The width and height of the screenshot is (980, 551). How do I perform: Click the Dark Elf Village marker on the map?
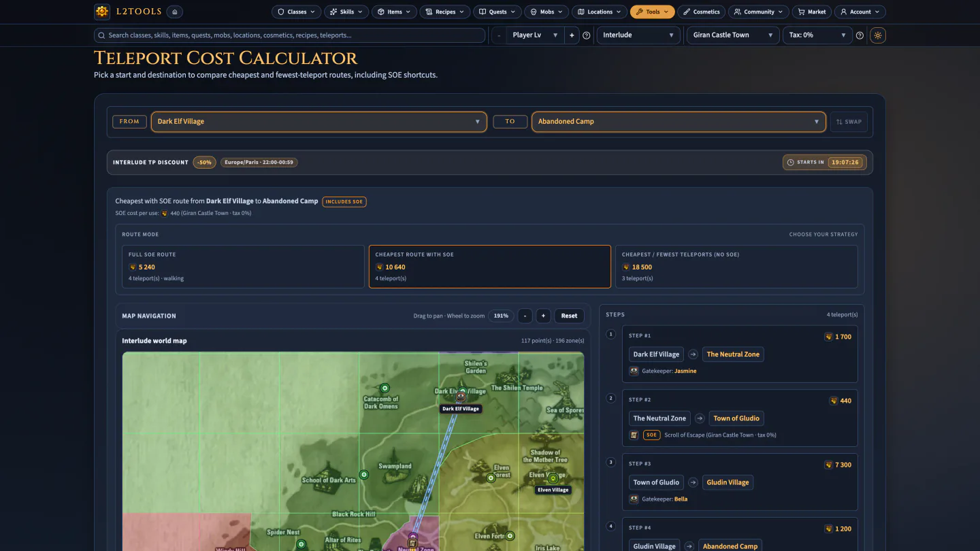461,396
